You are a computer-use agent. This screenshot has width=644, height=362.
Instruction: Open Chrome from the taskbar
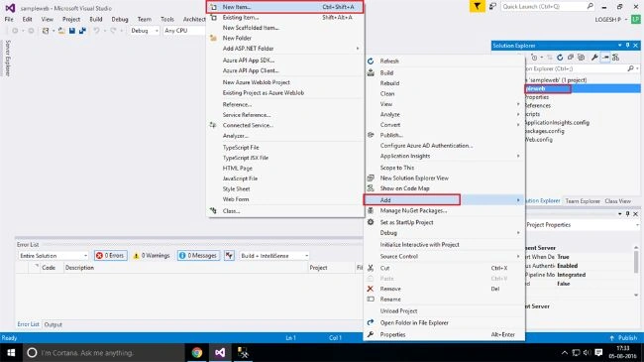(x=197, y=352)
